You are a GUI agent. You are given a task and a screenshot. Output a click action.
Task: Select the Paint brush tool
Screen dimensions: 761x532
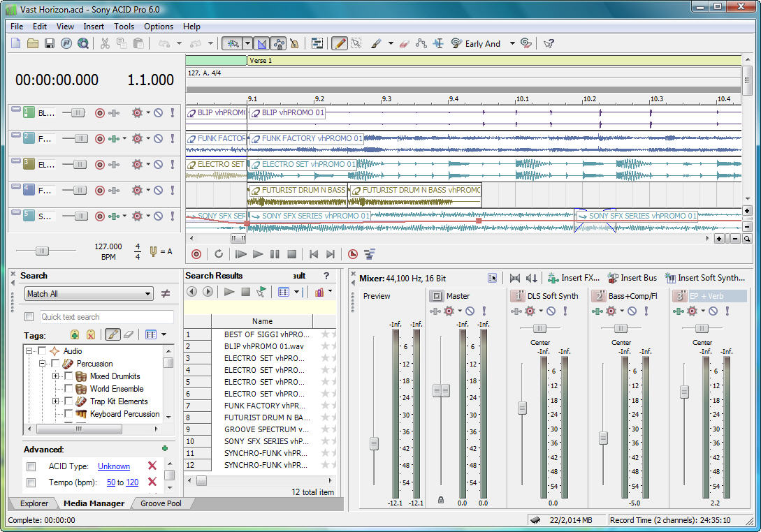coord(376,44)
